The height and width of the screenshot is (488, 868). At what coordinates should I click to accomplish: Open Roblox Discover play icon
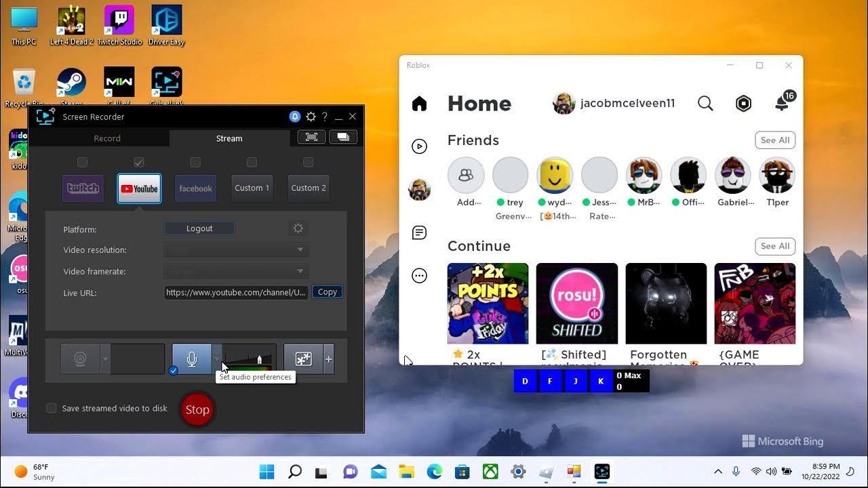(420, 146)
